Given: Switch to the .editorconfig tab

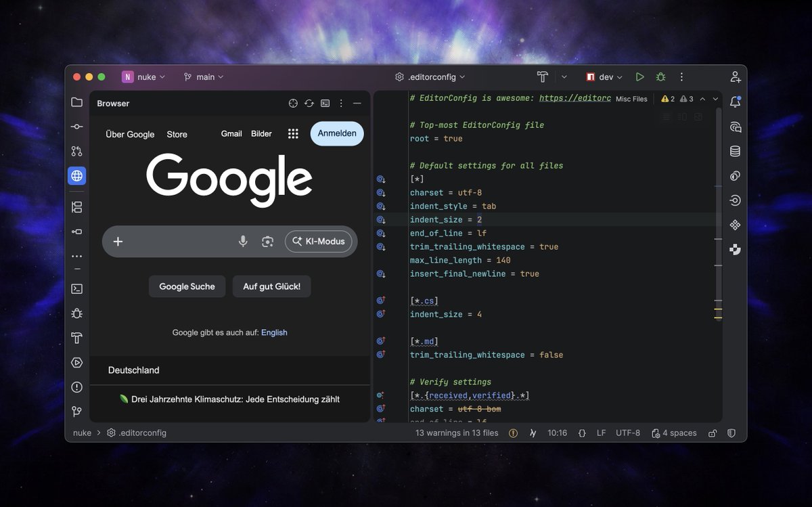Looking at the screenshot, I should pyautogui.click(x=431, y=76).
